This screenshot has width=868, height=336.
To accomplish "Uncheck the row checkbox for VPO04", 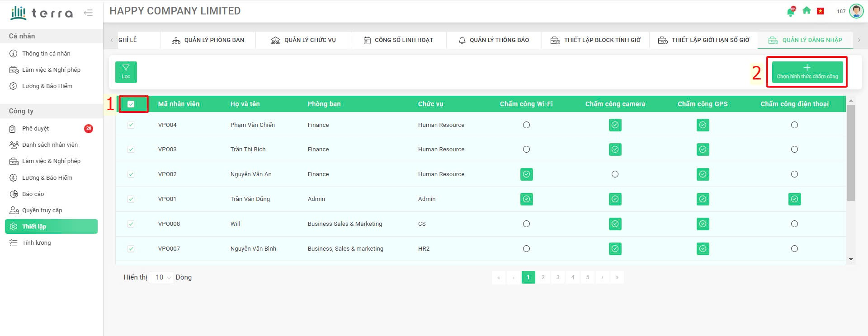I will 131,125.
